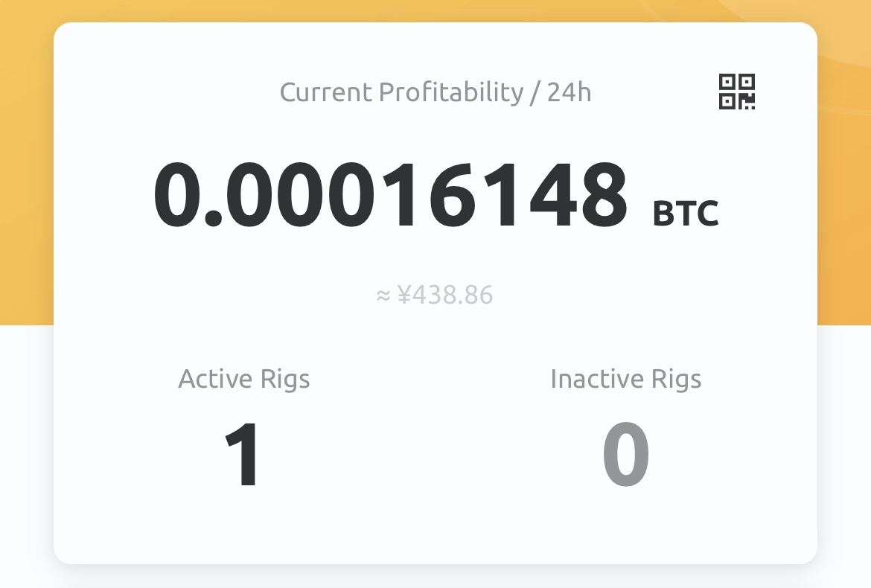871x588 pixels.
Task: Click the leading zero of BTC value
Action: [176, 195]
